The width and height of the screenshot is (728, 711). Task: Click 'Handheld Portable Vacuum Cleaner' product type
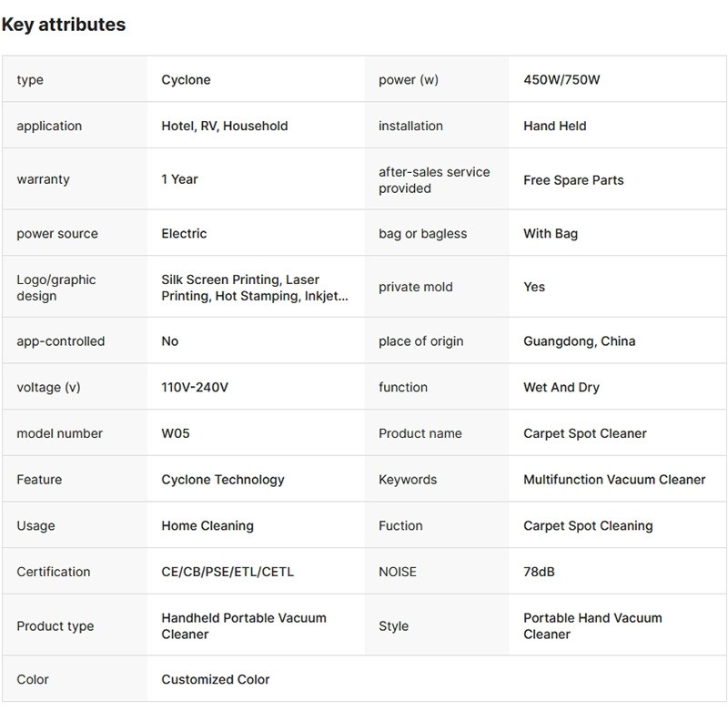(243, 625)
